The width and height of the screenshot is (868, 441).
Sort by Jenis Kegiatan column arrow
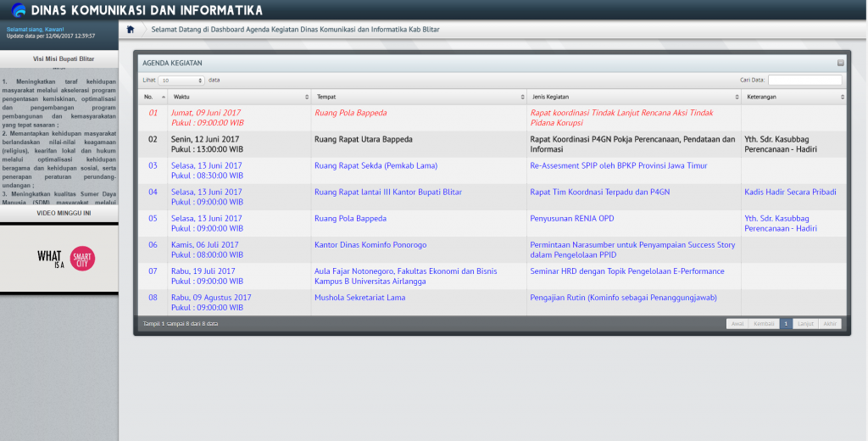point(737,98)
